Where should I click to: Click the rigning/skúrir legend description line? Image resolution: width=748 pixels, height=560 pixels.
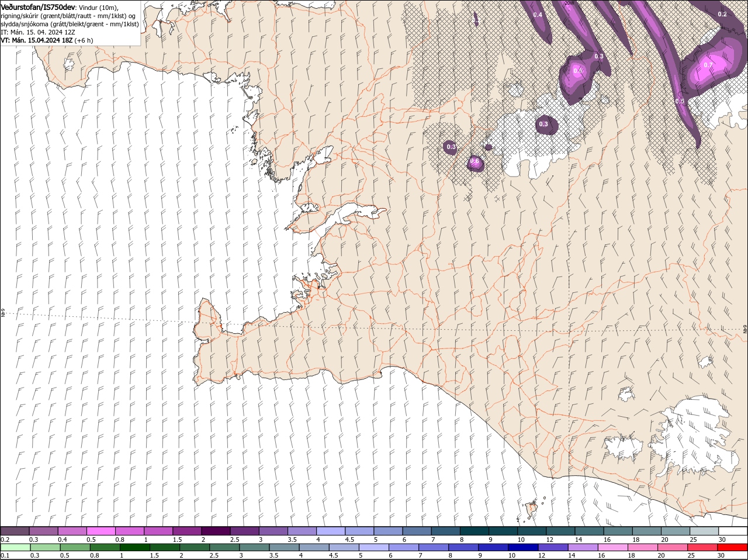68,16
